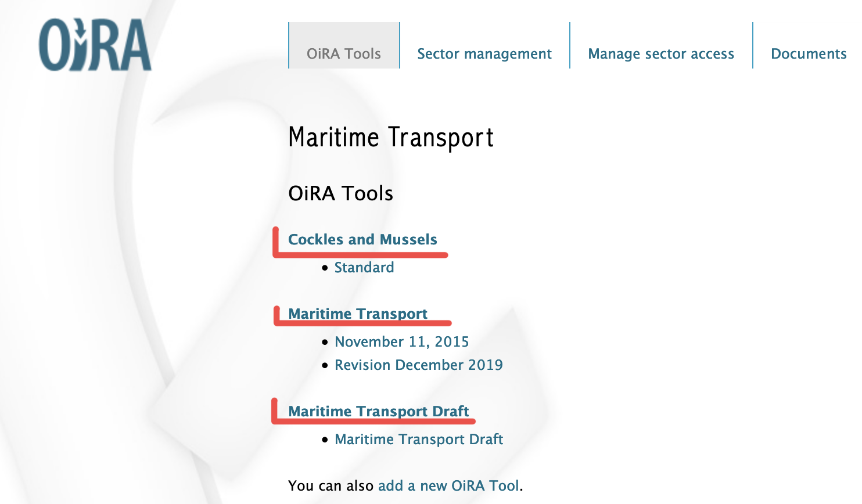This screenshot has width=862, height=504.
Task: Click the bullet before November 11, 2015
Action: (325, 343)
